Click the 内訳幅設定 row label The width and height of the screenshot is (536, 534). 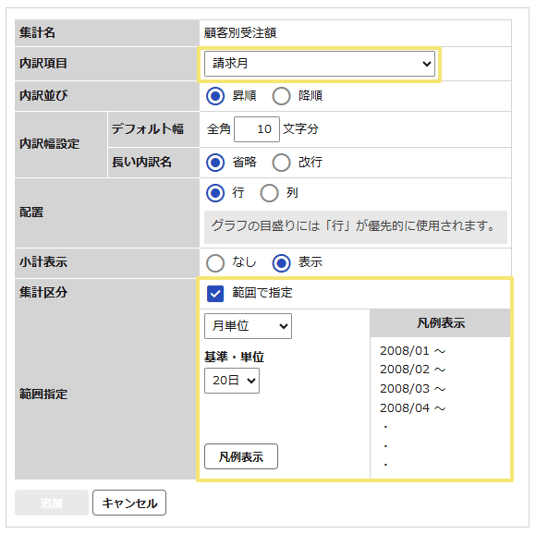pos(49,144)
